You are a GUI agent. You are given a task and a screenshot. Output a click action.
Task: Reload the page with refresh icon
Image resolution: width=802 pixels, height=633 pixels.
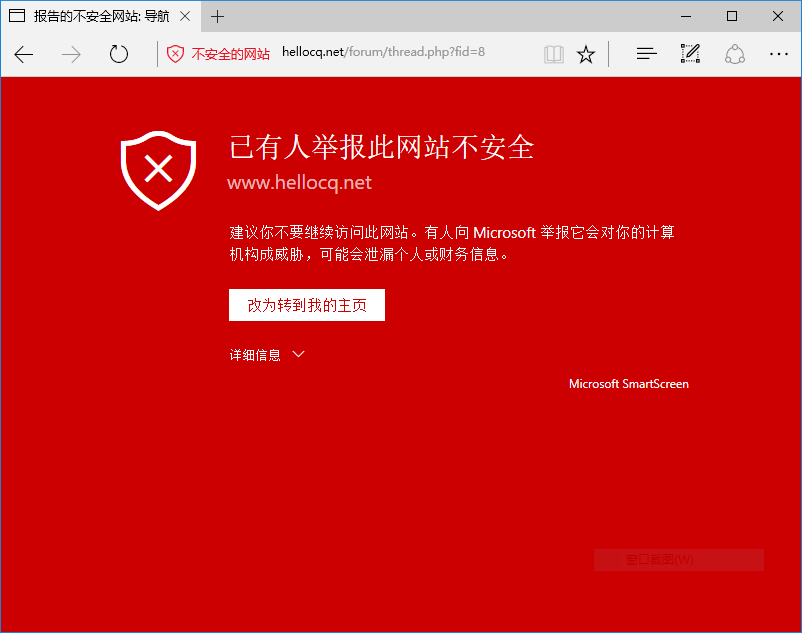[119, 54]
